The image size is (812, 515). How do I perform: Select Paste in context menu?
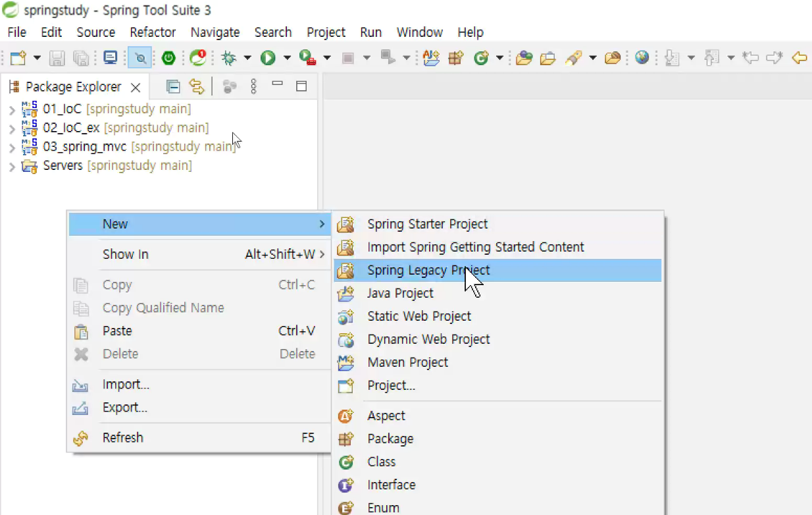[x=199, y=331]
